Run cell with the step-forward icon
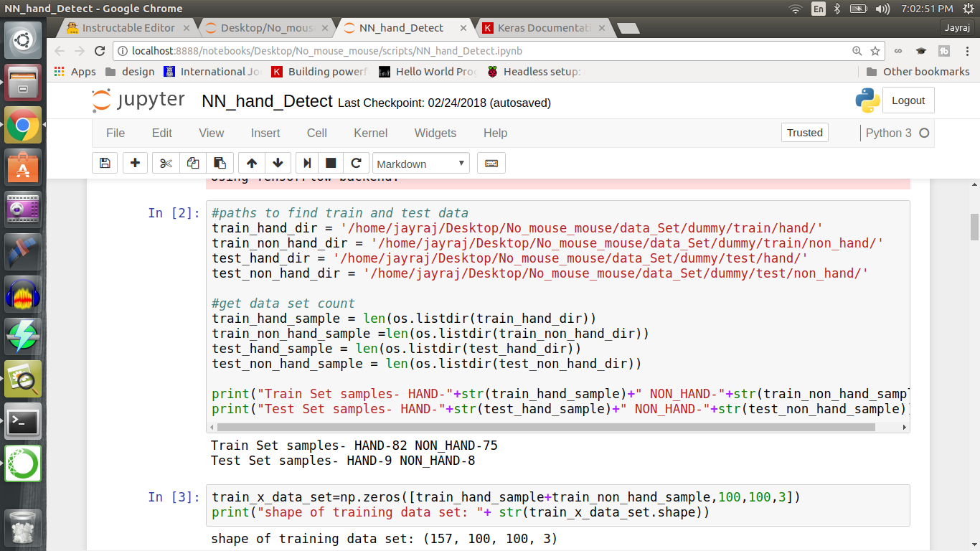This screenshot has width=980, height=551. (307, 163)
